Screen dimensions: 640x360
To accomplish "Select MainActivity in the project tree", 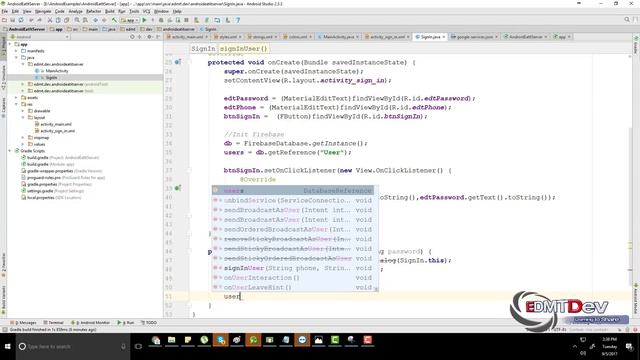I will (x=56, y=71).
